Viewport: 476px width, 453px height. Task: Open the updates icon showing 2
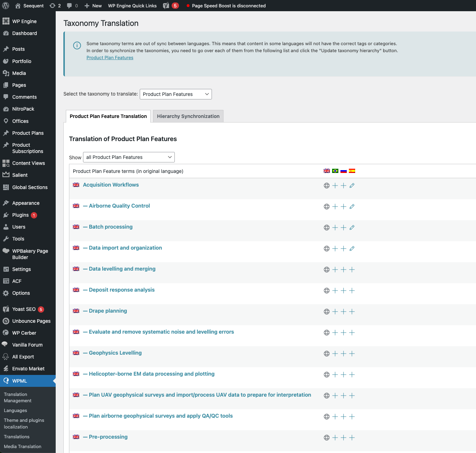(x=55, y=6)
